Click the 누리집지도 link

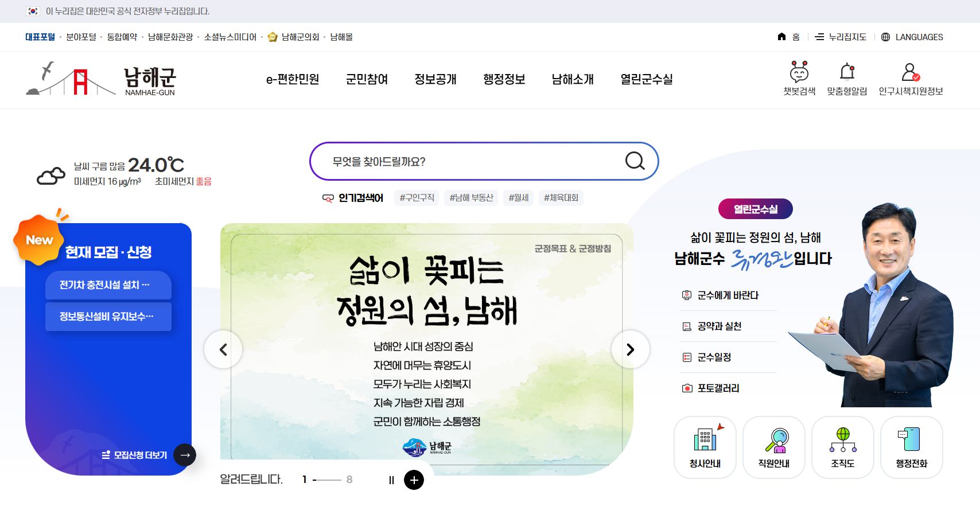(x=847, y=37)
